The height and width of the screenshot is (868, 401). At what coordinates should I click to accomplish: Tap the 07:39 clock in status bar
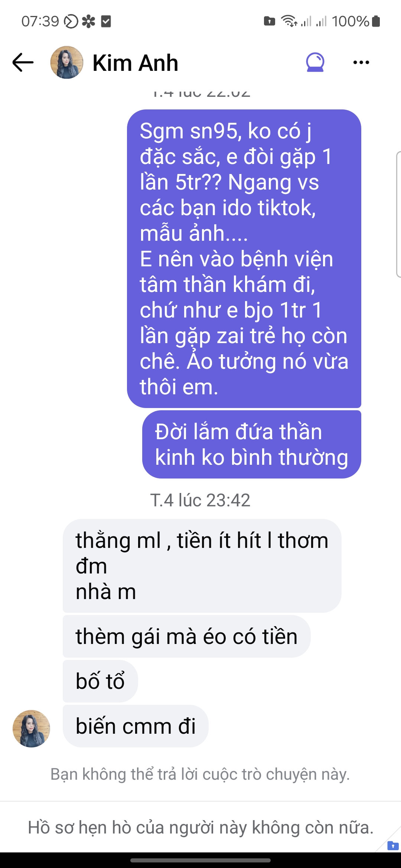[x=40, y=21]
